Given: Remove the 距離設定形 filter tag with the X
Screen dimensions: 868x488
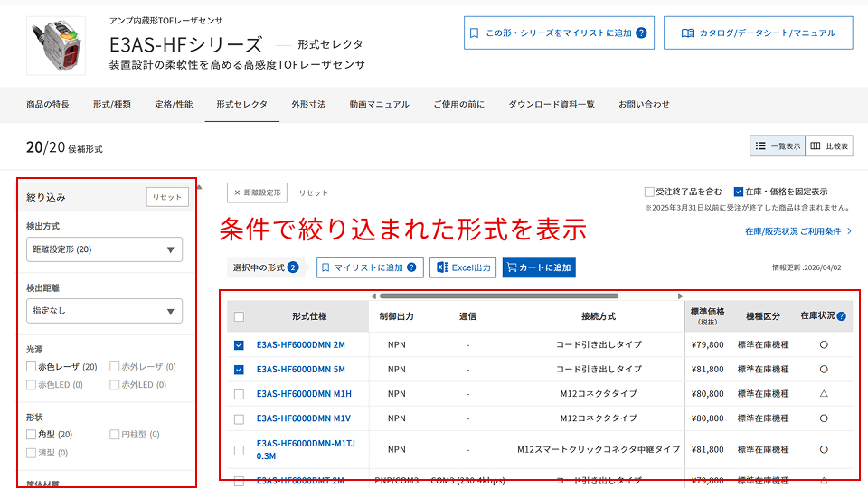Looking at the screenshot, I should (x=237, y=192).
